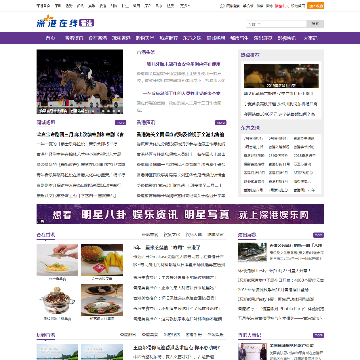
Task: Open the bold black headline of the middle news list
Action: pos(181,134)
